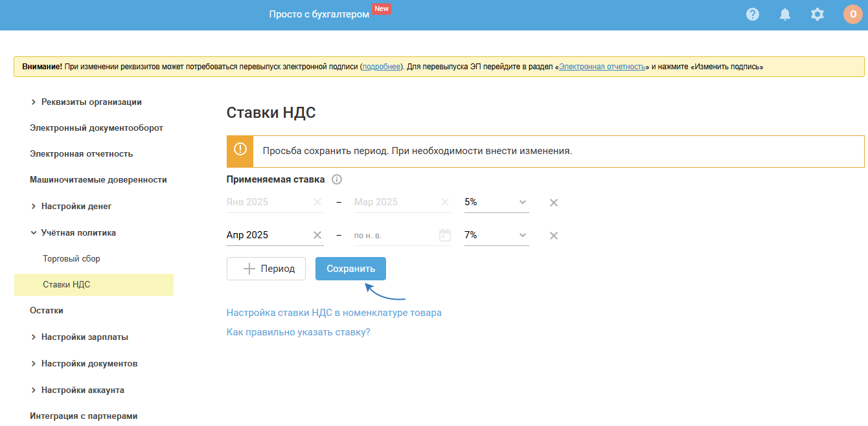Click Просто с бухгалтером header link

pos(319,14)
